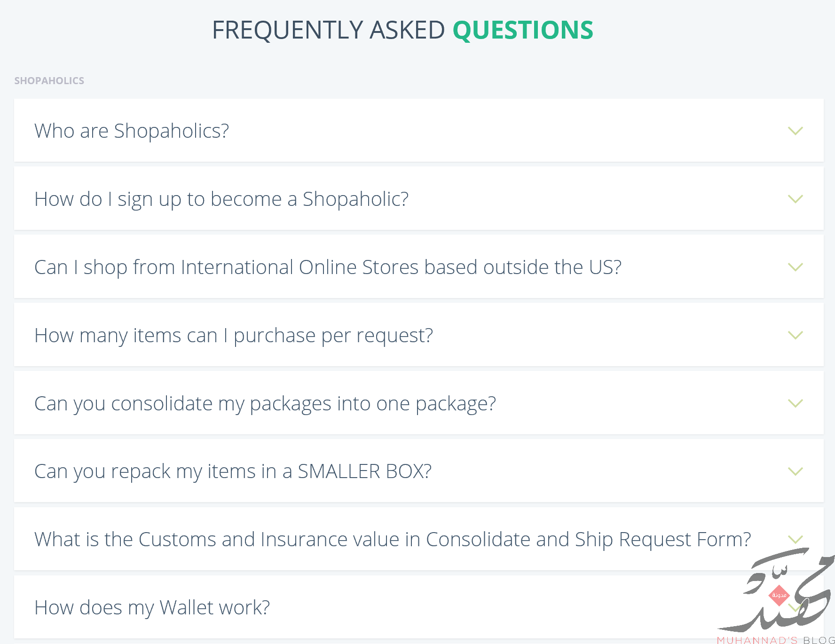The image size is (835, 644).
Task: Open 'Who are Shopaholics?' question text
Action: pos(132,131)
